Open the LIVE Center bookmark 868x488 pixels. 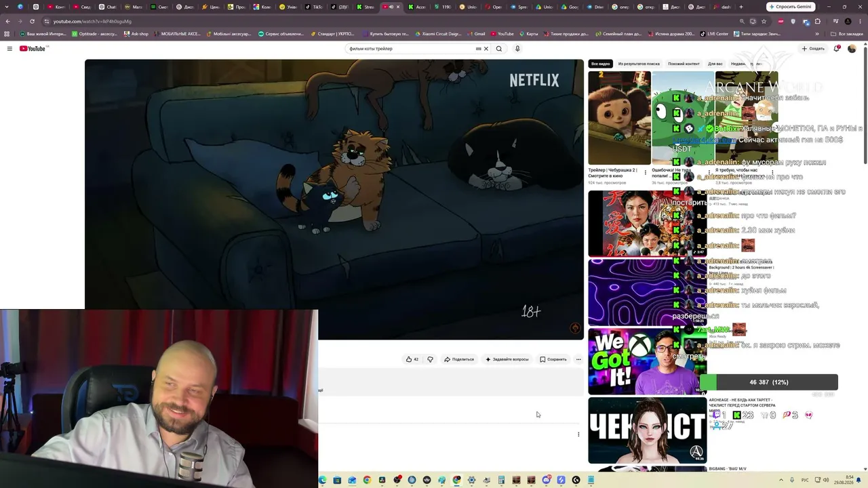[x=714, y=34]
